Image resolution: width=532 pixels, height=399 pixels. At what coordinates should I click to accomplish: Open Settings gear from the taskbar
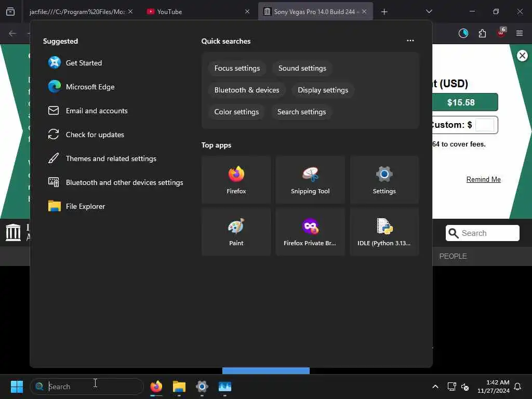pos(202,387)
